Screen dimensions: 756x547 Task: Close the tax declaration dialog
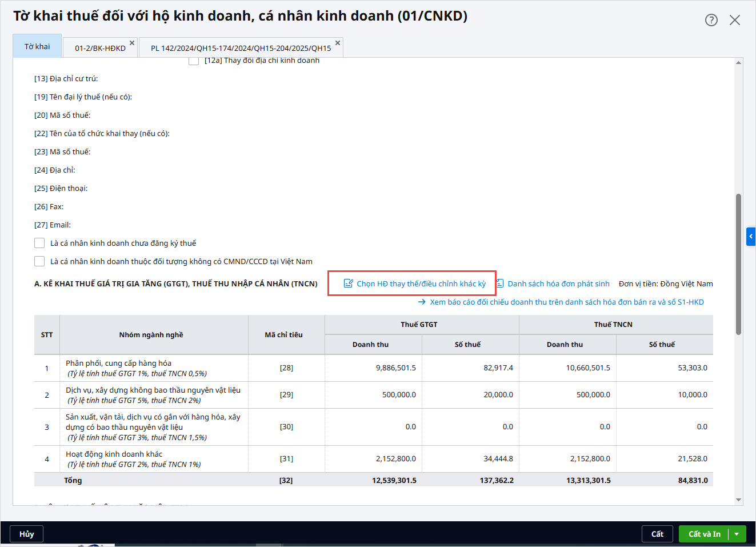(735, 20)
